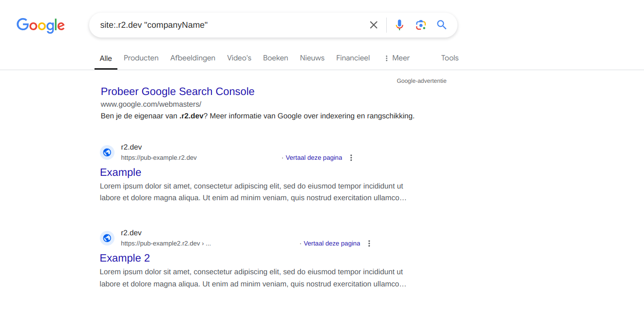This screenshot has height=321, width=644.
Task: Open three-dot menu for Example 2 result
Action: tap(369, 244)
